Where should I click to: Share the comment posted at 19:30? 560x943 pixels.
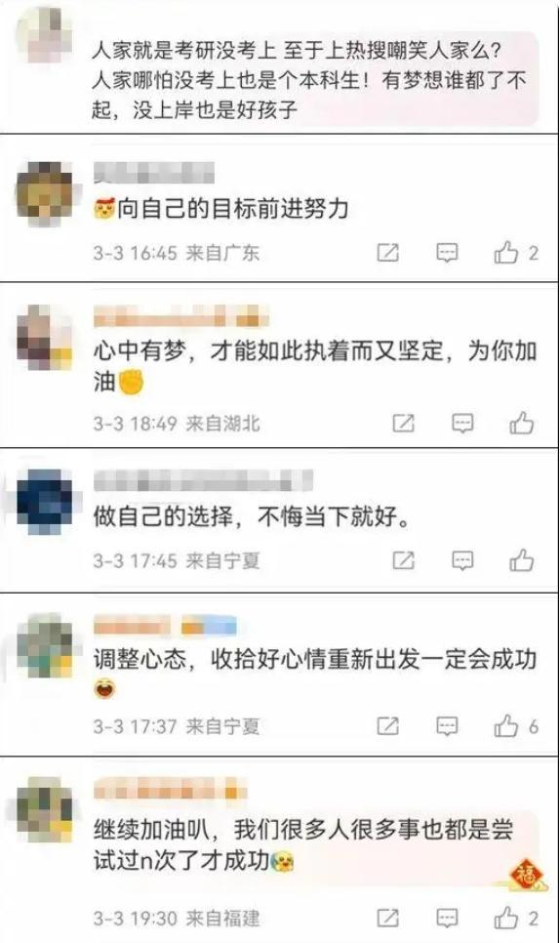387,919
